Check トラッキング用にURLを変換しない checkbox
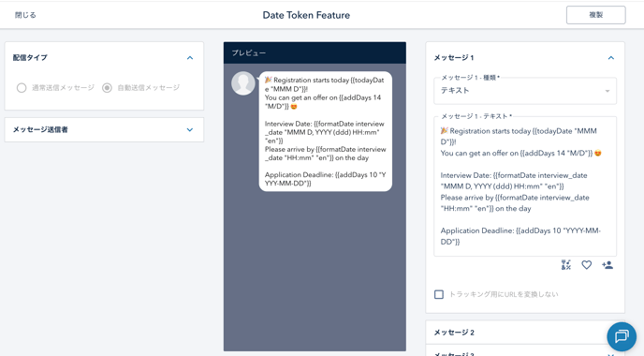This screenshot has width=644, height=356. tap(439, 294)
